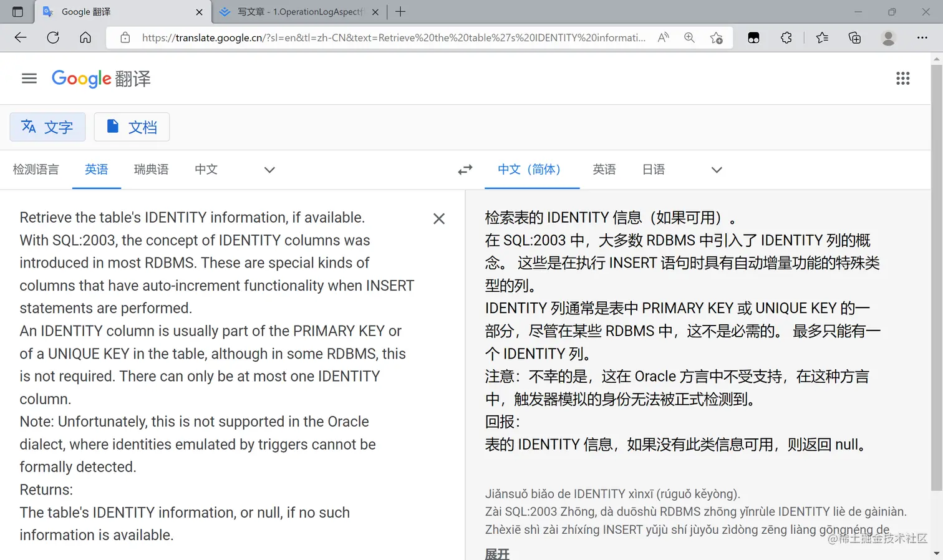Open the Favorites list
Viewport: 943px width, 560px height.
pyautogui.click(x=822, y=37)
